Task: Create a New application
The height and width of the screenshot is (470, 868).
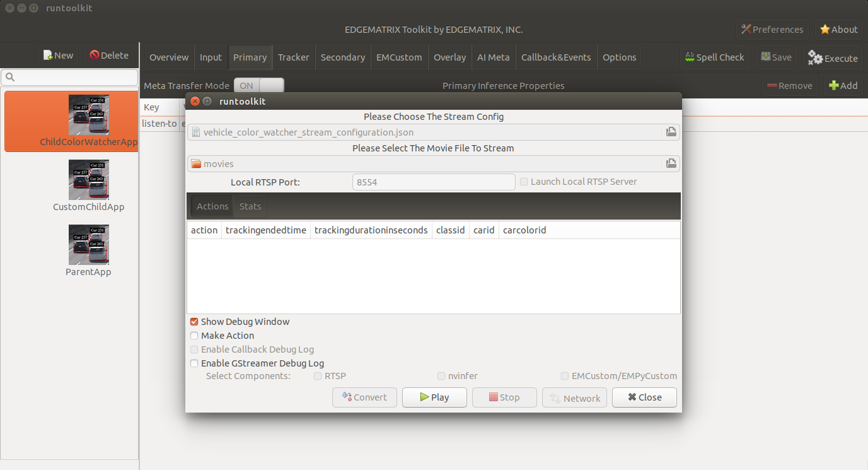Action: click(58, 56)
